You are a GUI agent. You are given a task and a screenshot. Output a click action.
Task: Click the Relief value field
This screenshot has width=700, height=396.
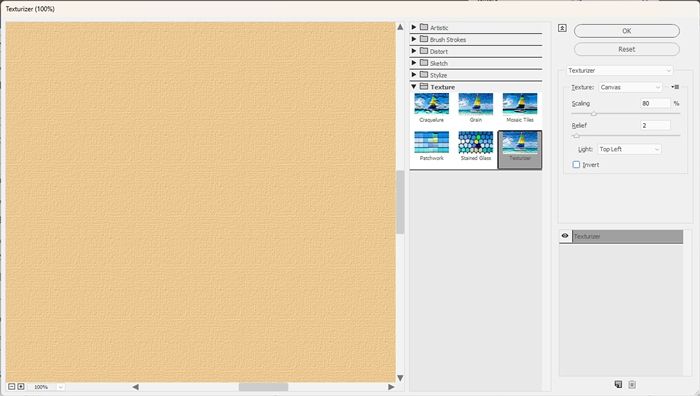pyautogui.click(x=655, y=125)
